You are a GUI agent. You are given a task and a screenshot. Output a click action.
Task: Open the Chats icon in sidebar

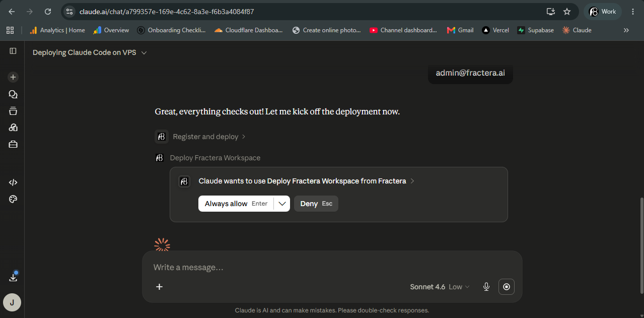tap(13, 94)
